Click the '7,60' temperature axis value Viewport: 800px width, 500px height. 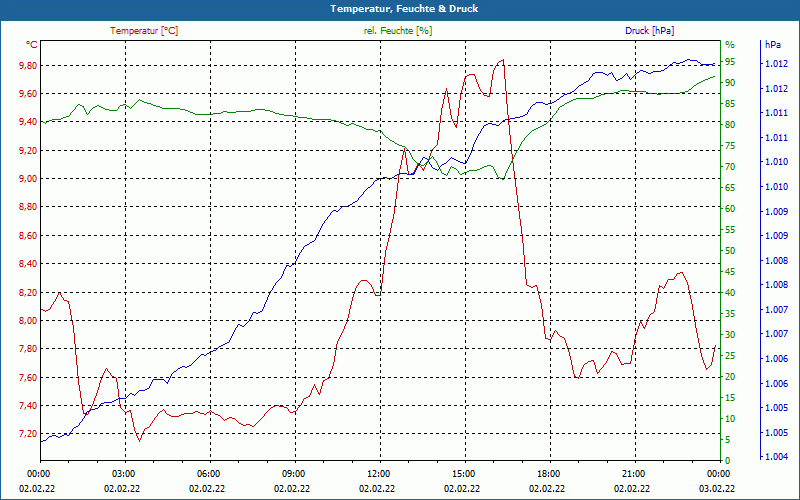[29, 378]
